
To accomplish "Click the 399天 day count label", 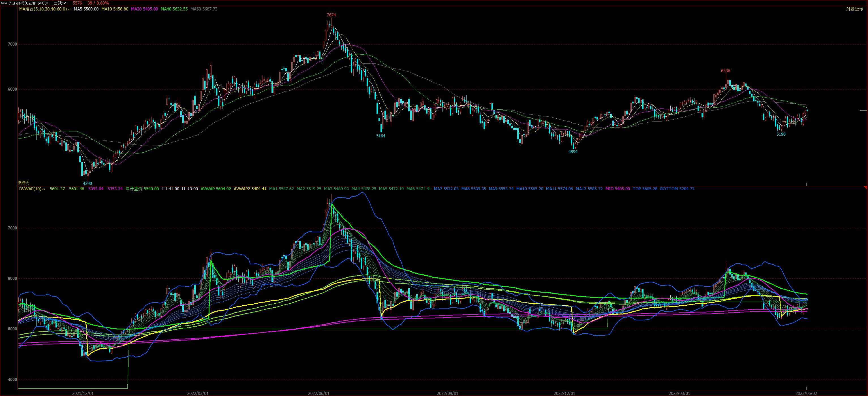I will pos(23,183).
